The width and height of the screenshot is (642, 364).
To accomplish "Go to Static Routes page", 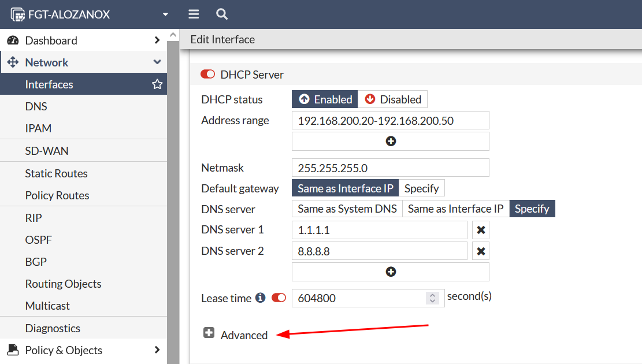I will pyautogui.click(x=56, y=173).
